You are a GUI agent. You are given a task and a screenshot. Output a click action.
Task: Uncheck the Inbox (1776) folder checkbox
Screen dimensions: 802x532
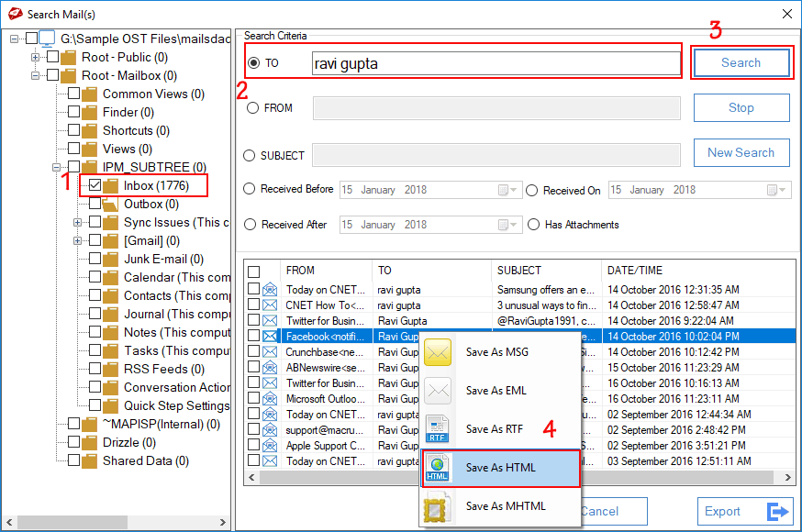tap(95, 185)
